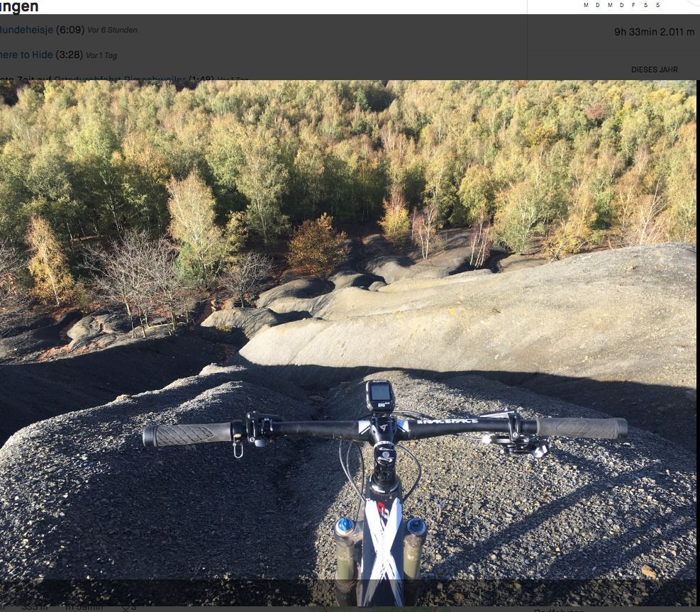Click the partial page heading ending in "ungen"
700x612 pixels.
19,7
